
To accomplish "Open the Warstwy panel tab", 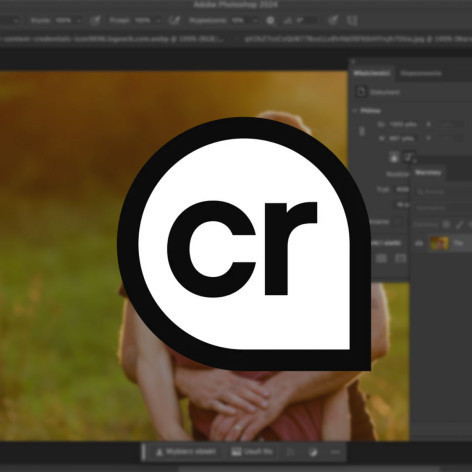I will 428,173.
